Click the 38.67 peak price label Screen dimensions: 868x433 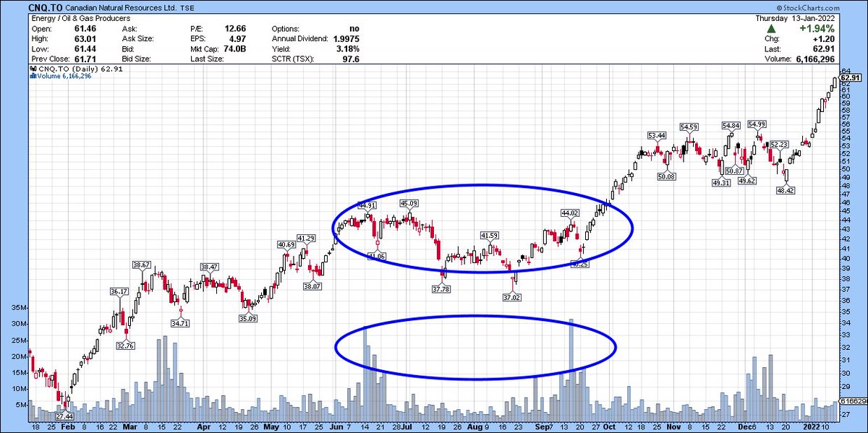141,265
